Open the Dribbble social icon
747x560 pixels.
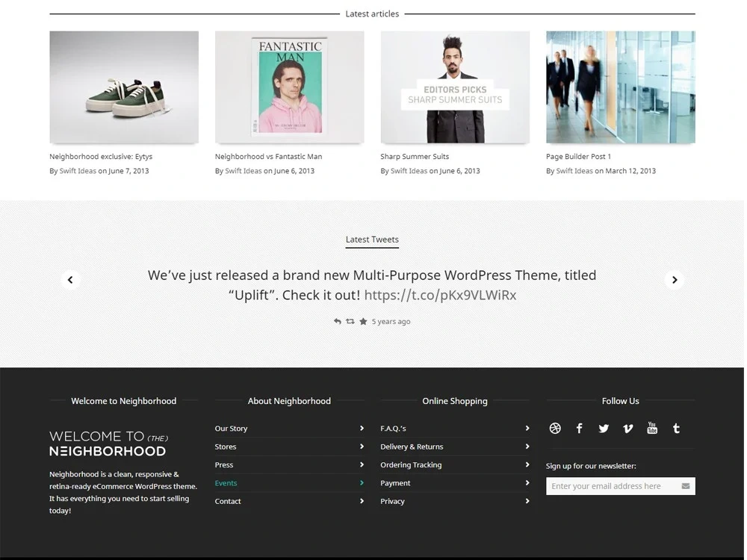555,429
